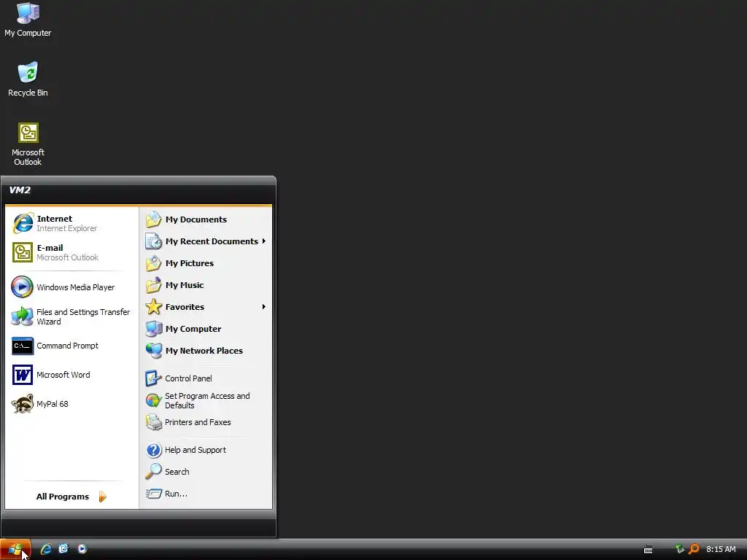Expand All Programs menu
The height and width of the screenshot is (560, 747).
click(x=71, y=497)
